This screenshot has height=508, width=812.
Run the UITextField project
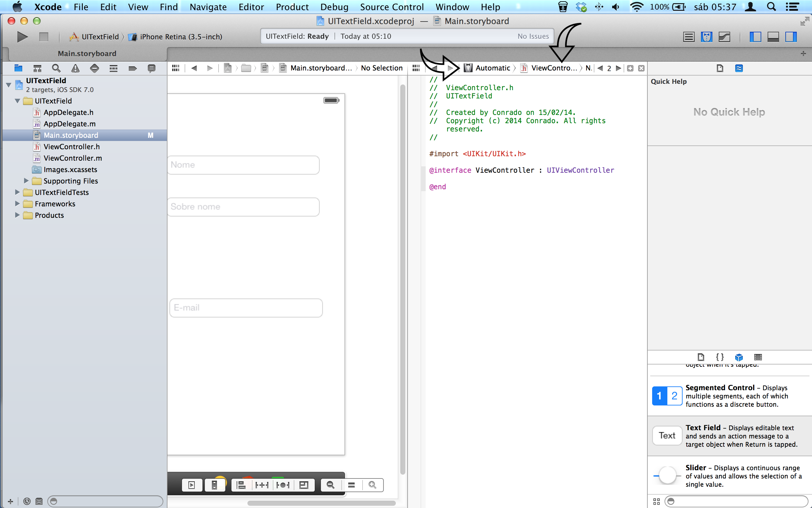point(22,37)
